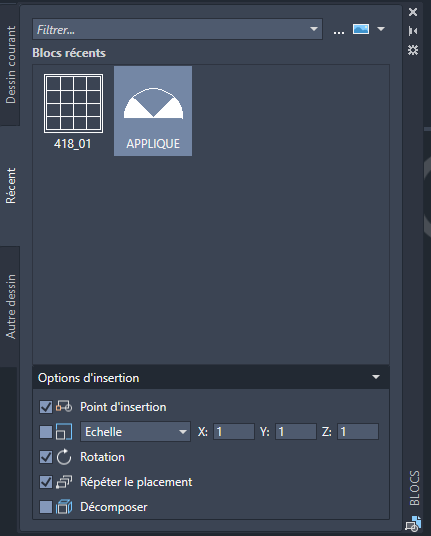The height and width of the screenshot is (536, 431).
Task: Click the Décomposer label text
Action: coord(114,507)
